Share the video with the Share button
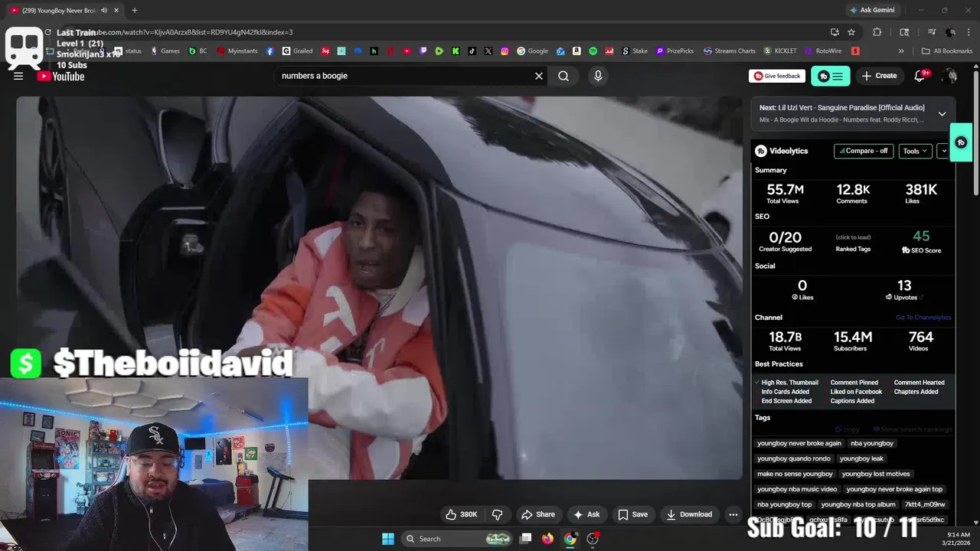Viewport: 980px width, 551px height. [537, 514]
